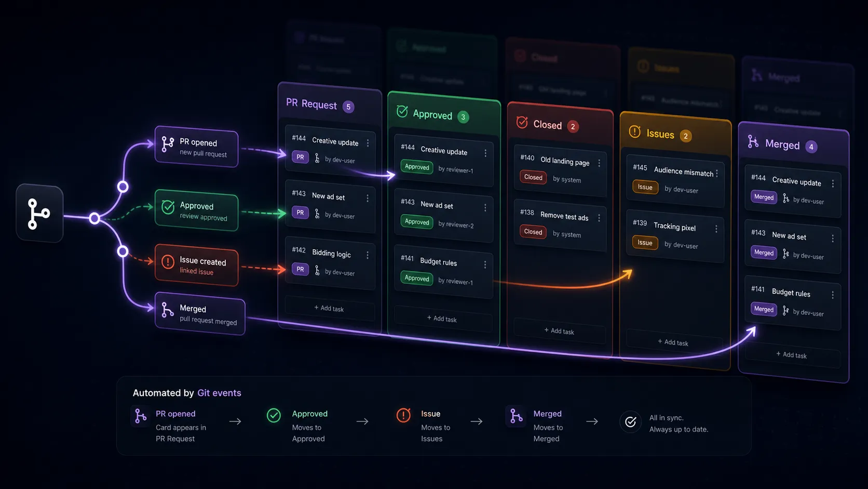
Task: Open options menu for Approved #141 Budget rules
Action: (485, 265)
